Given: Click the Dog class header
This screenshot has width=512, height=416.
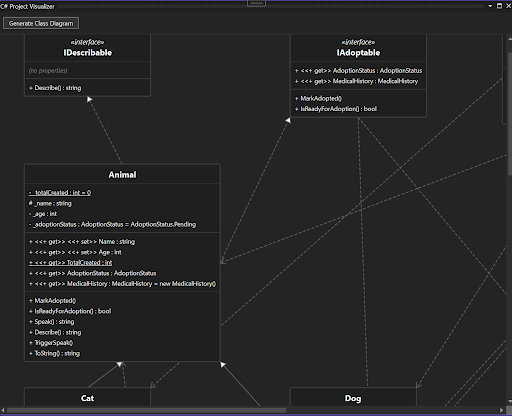Looking at the screenshot, I should pos(353,398).
